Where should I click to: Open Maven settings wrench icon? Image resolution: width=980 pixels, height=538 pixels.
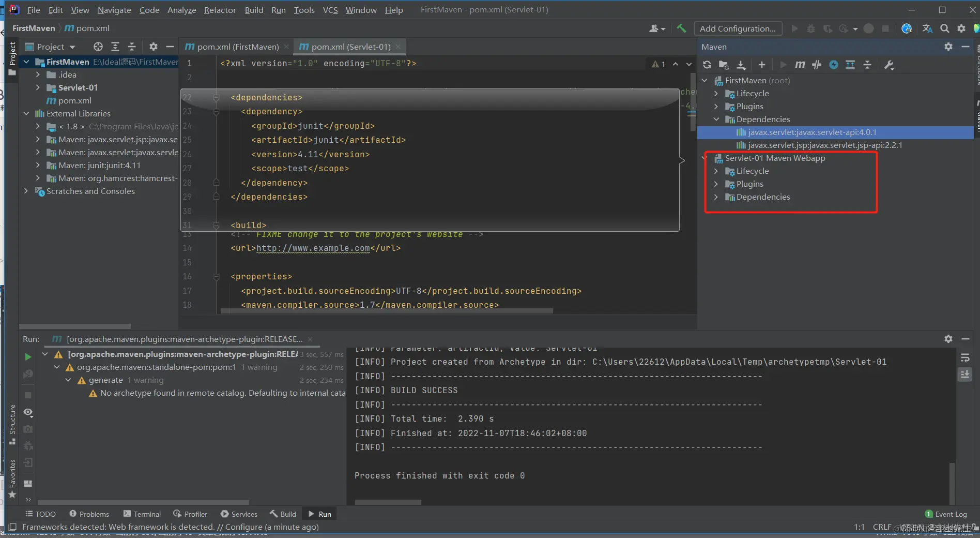coord(889,65)
